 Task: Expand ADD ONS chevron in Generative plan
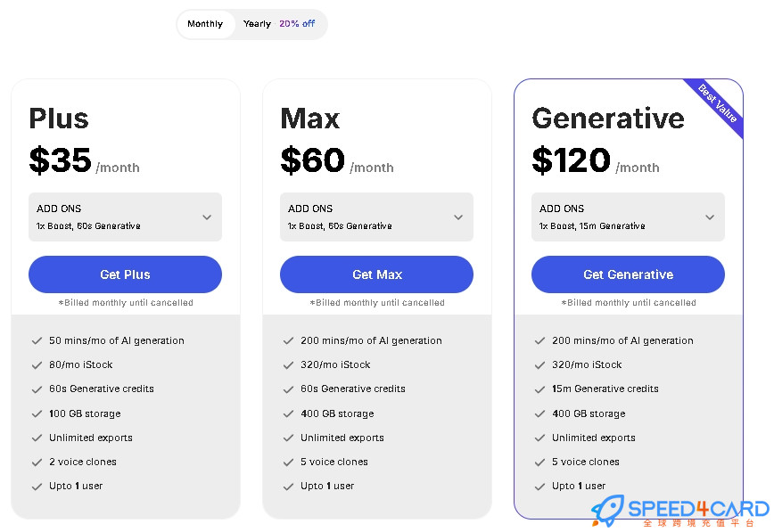tap(710, 217)
